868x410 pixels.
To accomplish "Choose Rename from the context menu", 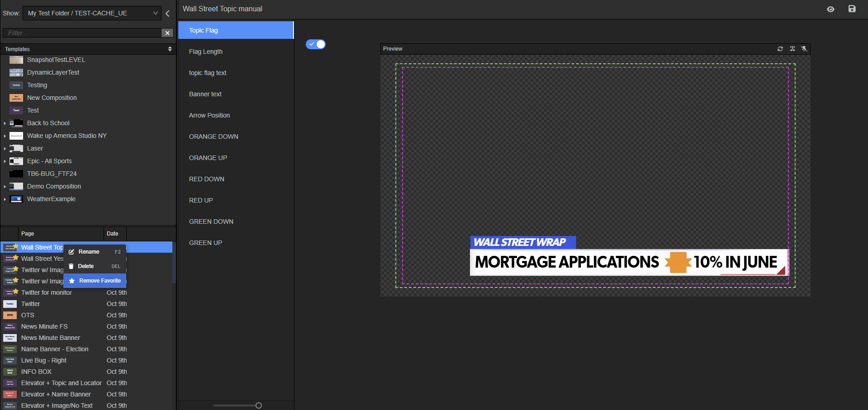I will point(89,252).
